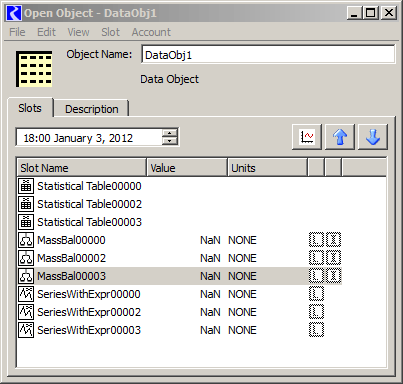This screenshot has width=403, height=384.
Task: Click the L indicator in SeriesWithExpr00003 row
Action: 316,330
